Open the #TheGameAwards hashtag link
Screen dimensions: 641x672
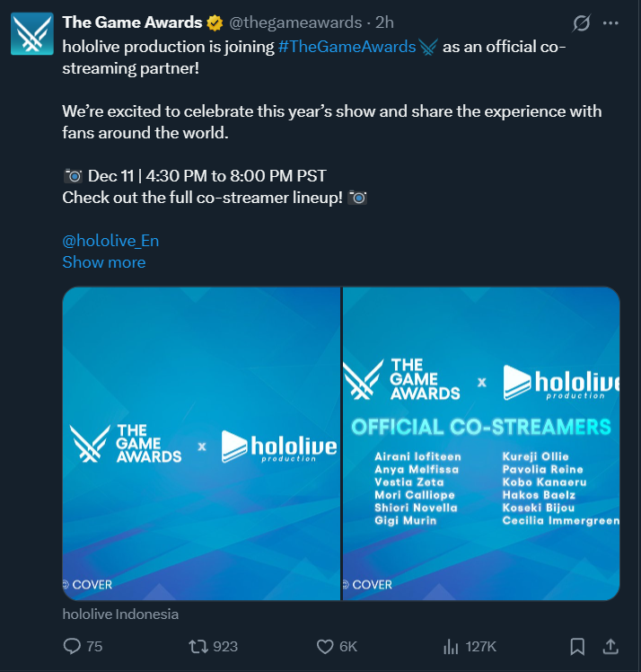coord(347,47)
